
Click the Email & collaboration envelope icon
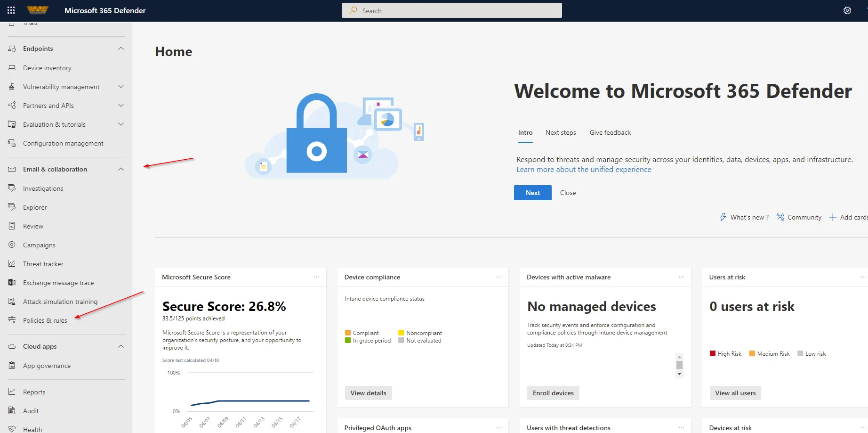(12, 169)
